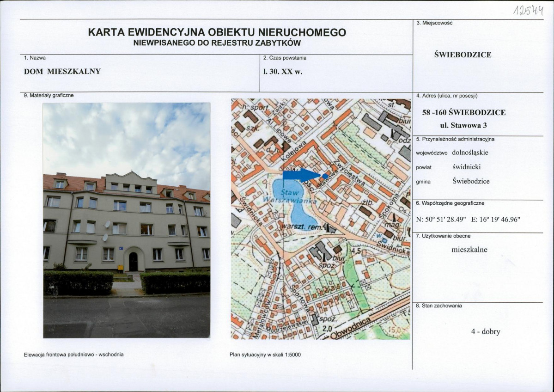554x392 pixels.
Task: Click the subtitle NIEWPISANEGO DO REJESTRU ZABYTKÓW
Action: point(217,43)
